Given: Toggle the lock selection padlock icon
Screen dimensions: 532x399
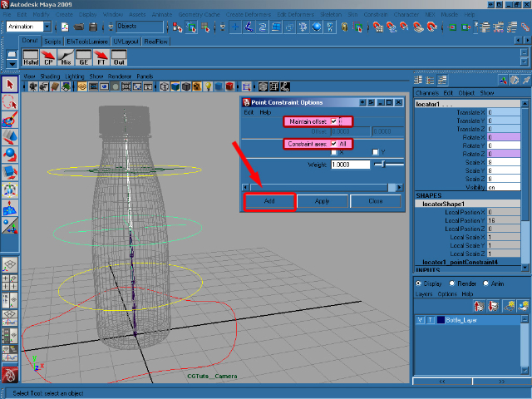Looking at the screenshot, I should (344, 27).
